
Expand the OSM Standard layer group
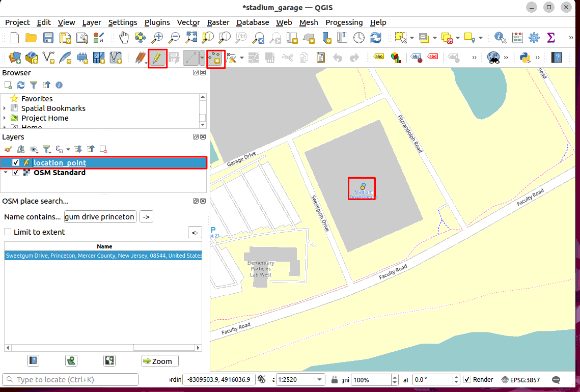(x=5, y=173)
